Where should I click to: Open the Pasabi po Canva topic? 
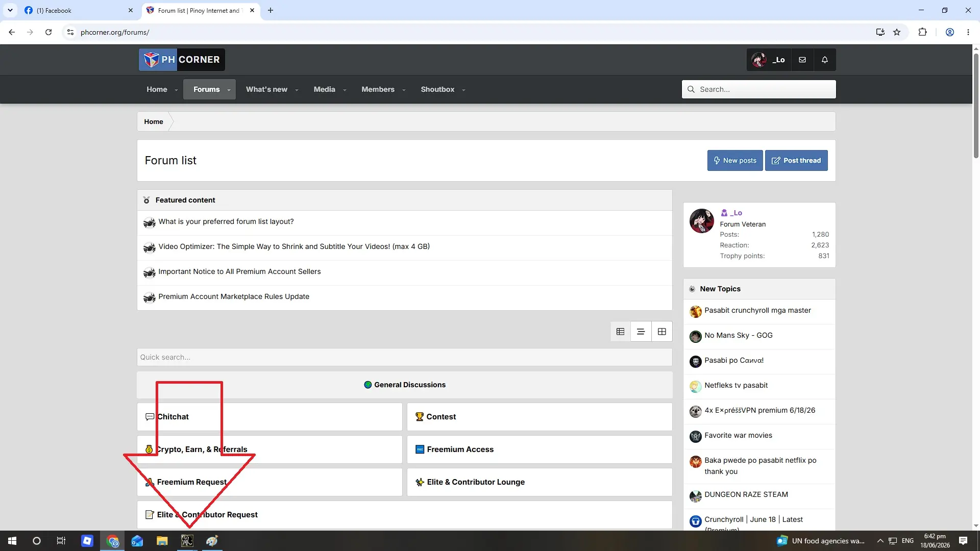tap(734, 360)
